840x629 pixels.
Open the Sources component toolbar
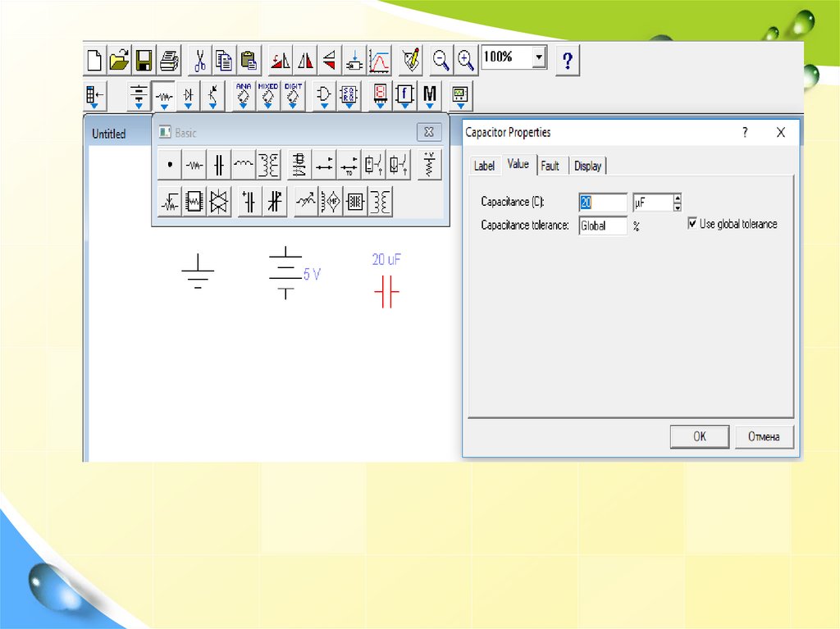pos(139,96)
